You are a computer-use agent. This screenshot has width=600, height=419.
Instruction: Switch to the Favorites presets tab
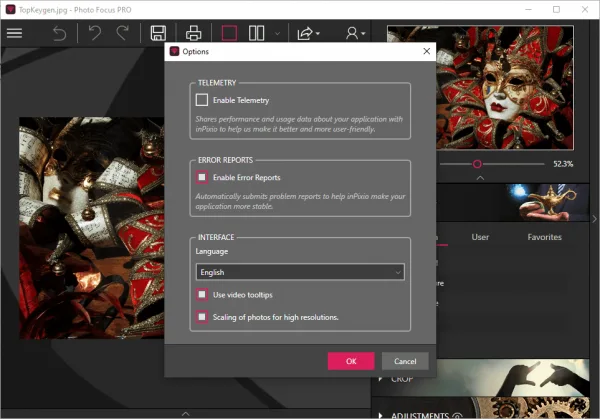pos(544,237)
